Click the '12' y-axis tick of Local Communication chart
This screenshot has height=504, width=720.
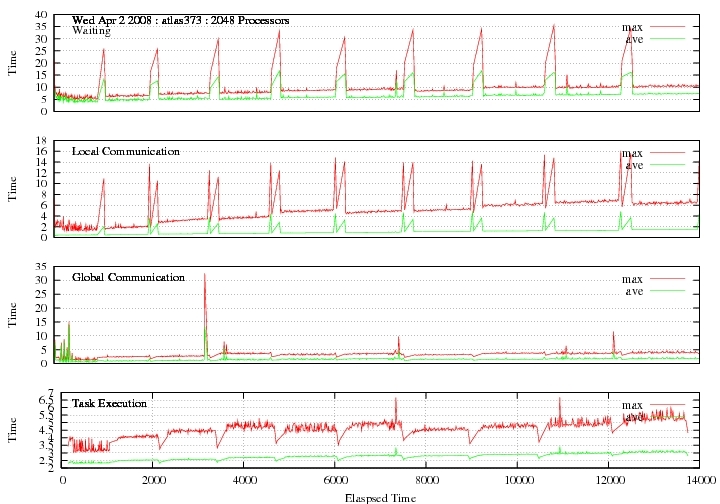click(x=41, y=173)
